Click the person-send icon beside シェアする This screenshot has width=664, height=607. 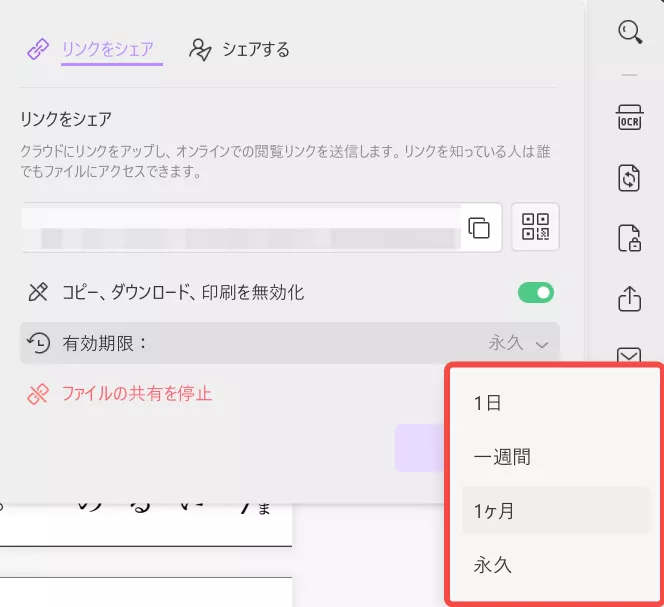point(200,50)
